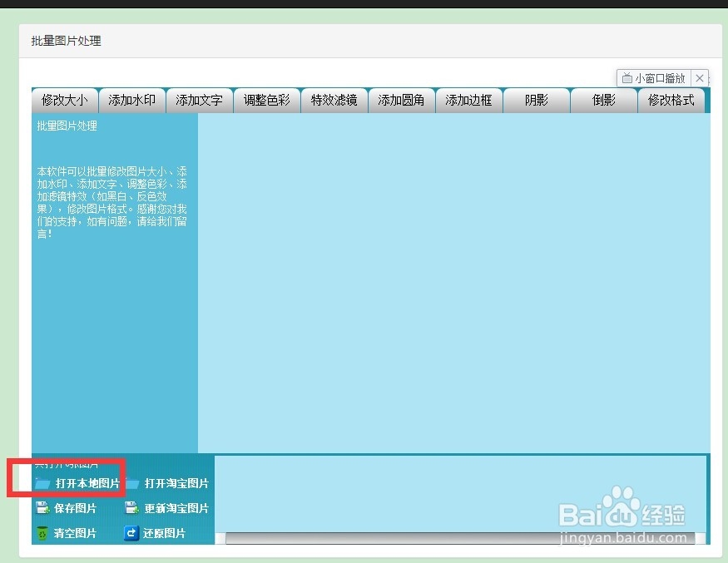Click the disk icon beside 更新淘宝图片
Screen dimensions: 728x563
click(x=131, y=508)
